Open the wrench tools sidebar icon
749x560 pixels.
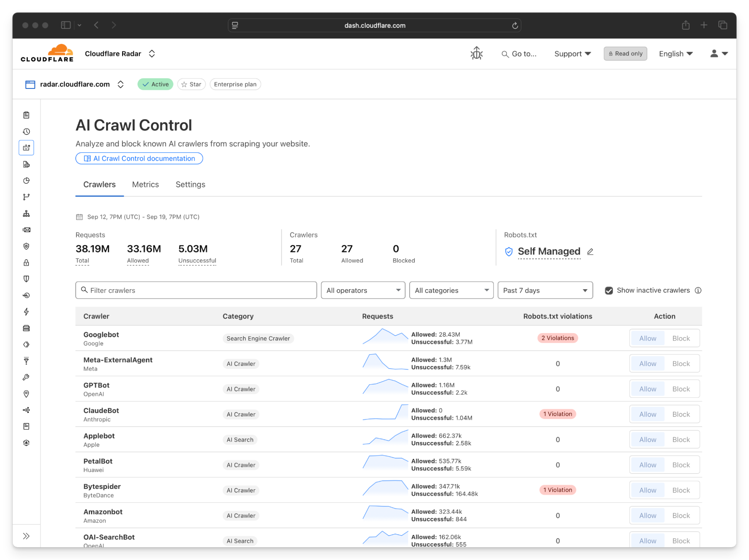coord(26,377)
